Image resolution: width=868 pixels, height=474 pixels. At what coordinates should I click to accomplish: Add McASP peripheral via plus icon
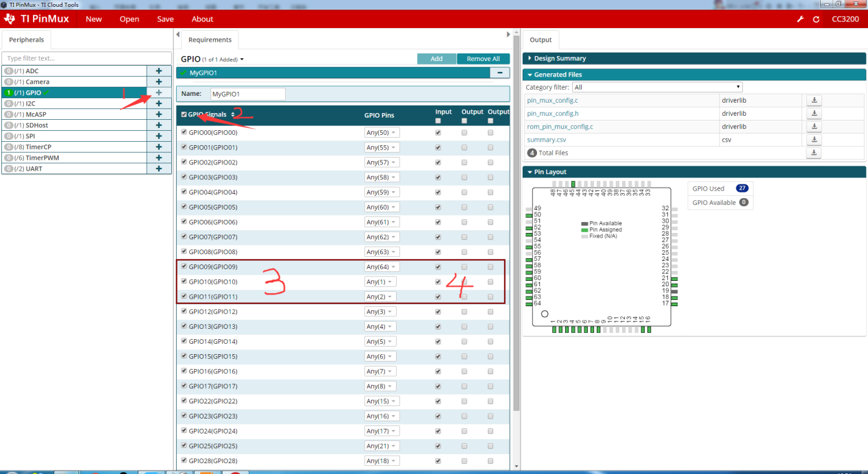pyautogui.click(x=159, y=114)
